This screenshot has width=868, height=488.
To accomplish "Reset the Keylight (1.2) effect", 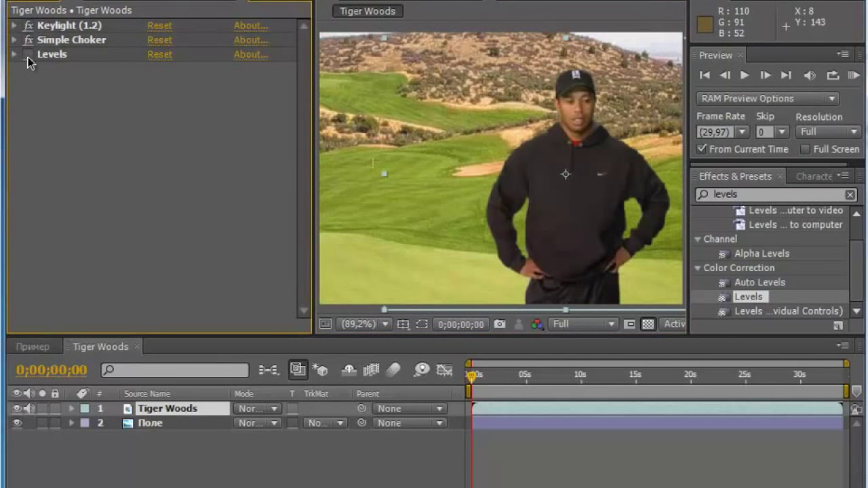I will tap(160, 26).
